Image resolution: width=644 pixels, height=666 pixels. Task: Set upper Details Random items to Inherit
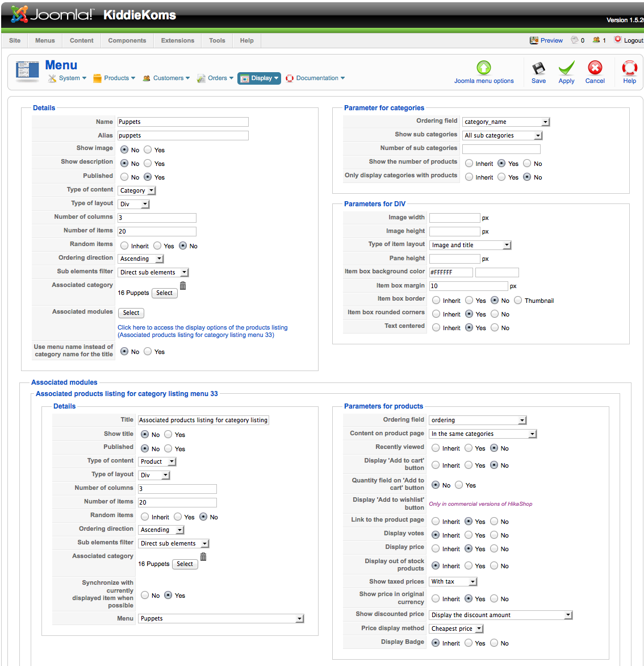pos(124,246)
